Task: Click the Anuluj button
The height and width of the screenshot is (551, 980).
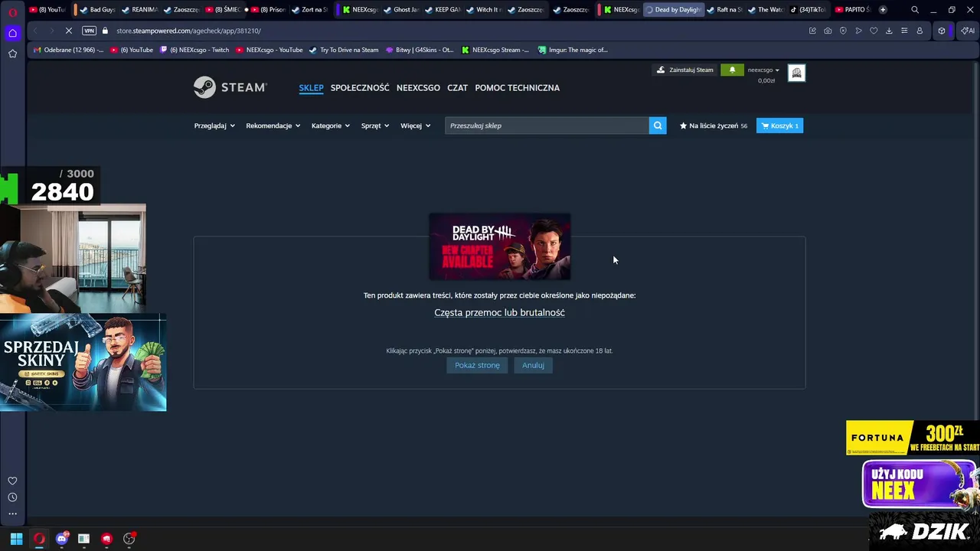Action: 533,365
